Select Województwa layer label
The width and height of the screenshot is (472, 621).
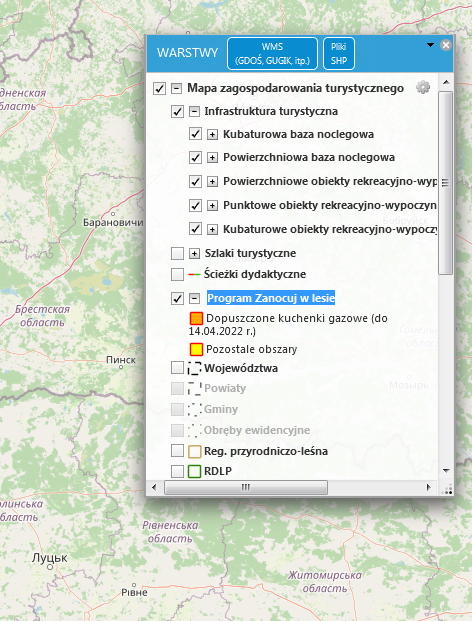(x=241, y=368)
